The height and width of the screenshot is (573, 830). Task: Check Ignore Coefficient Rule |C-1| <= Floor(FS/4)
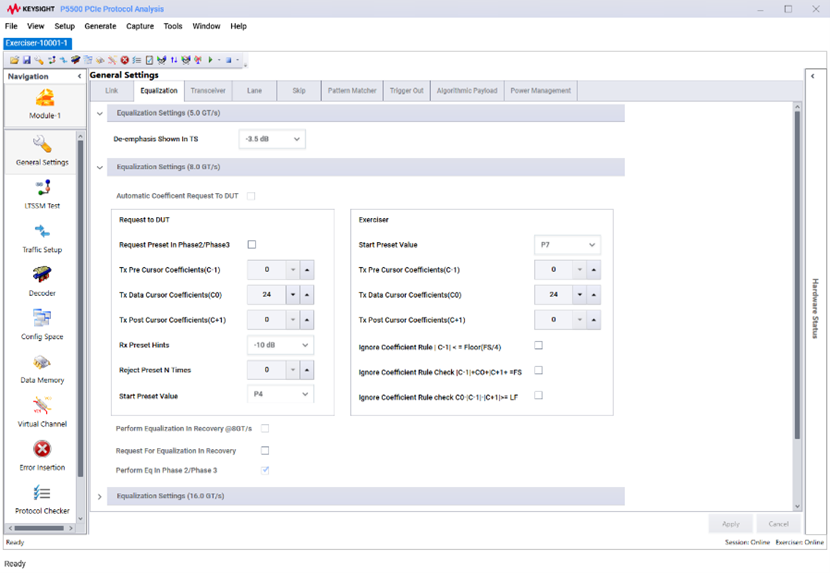tap(538, 346)
